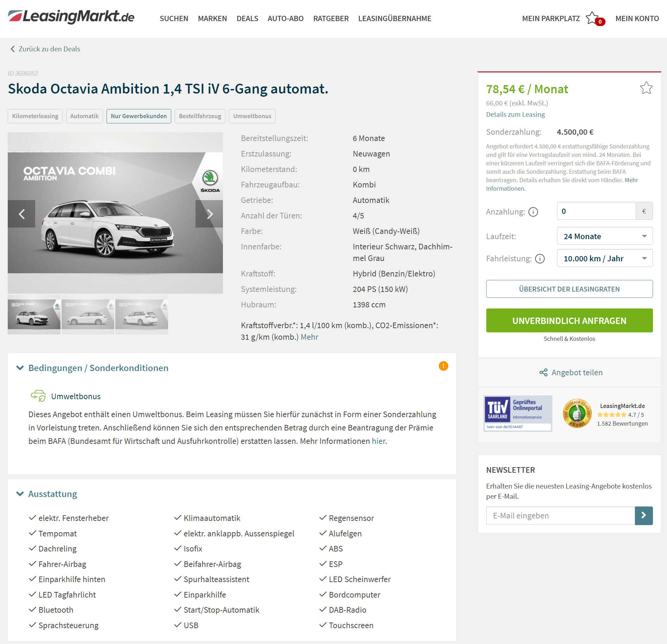Submit newsletter email with arrow button

click(x=643, y=515)
